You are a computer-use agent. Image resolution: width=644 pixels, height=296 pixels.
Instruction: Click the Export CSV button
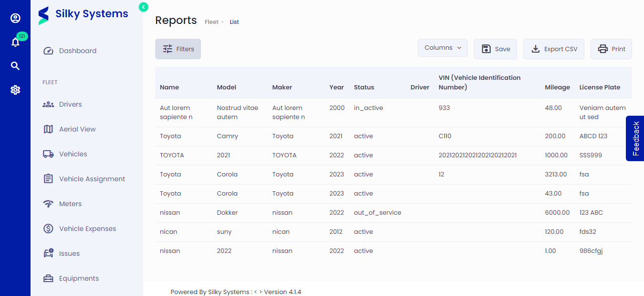tap(554, 48)
